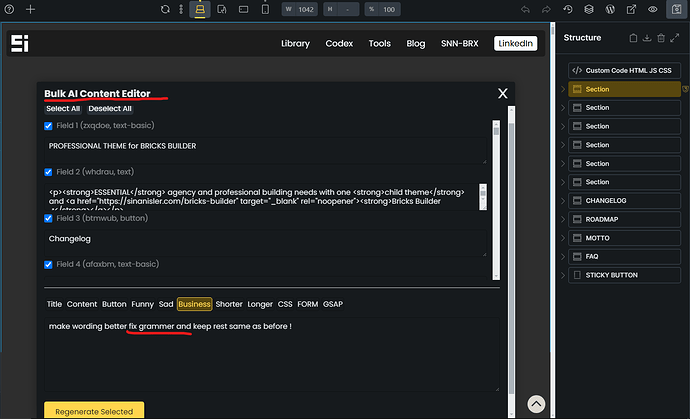Toggle the Field 1 checkbox
The width and height of the screenshot is (690, 419).
click(x=48, y=126)
